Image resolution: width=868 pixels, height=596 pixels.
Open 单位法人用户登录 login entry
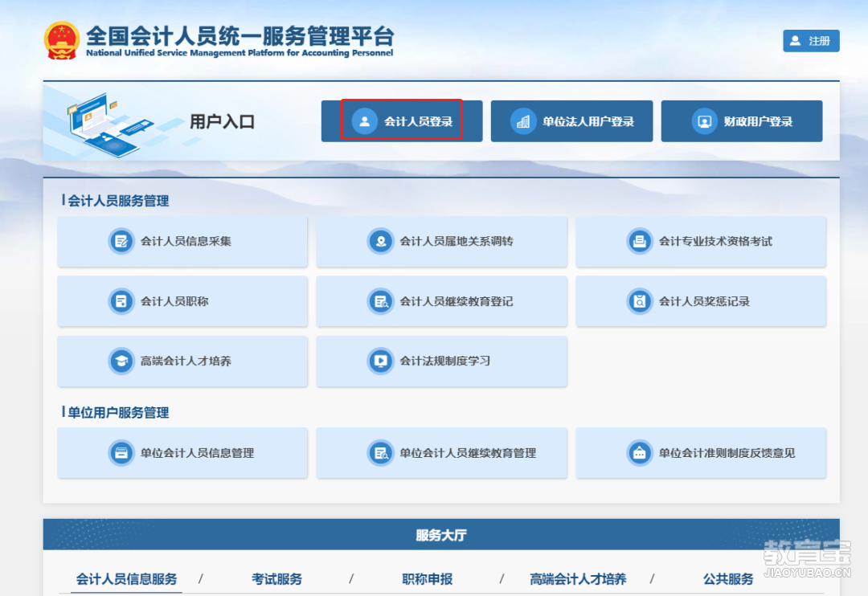[572, 121]
